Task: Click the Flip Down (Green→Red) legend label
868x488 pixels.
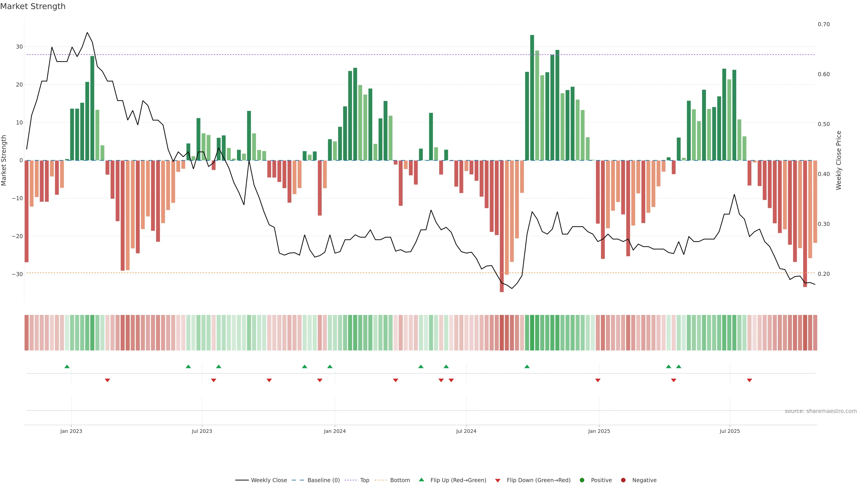Action: pyautogui.click(x=538, y=480)
